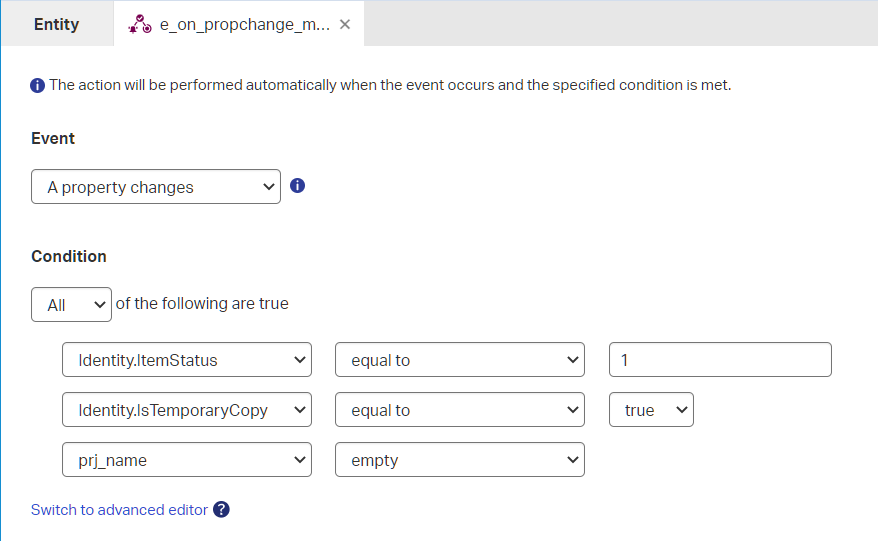This screenshot has width=878, height=541.
Task: Click the info icon beside the Event dropdown
Action: pos(297,185)
